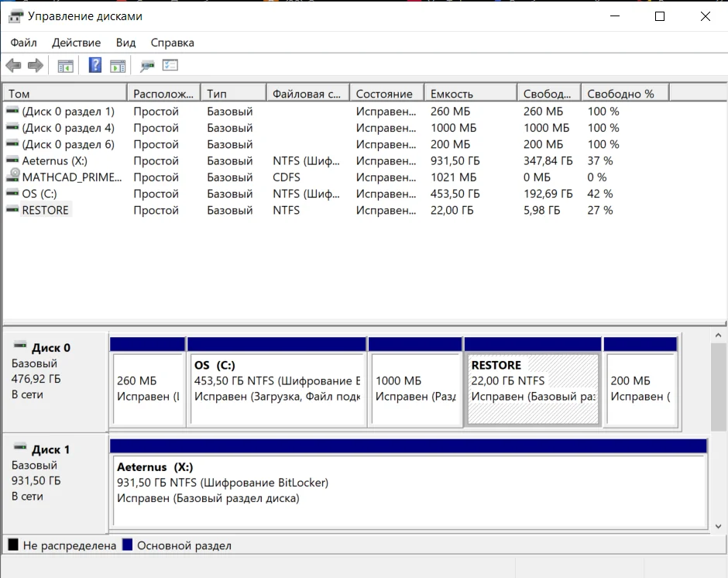Open the Файл menu

tap(23, 43)
